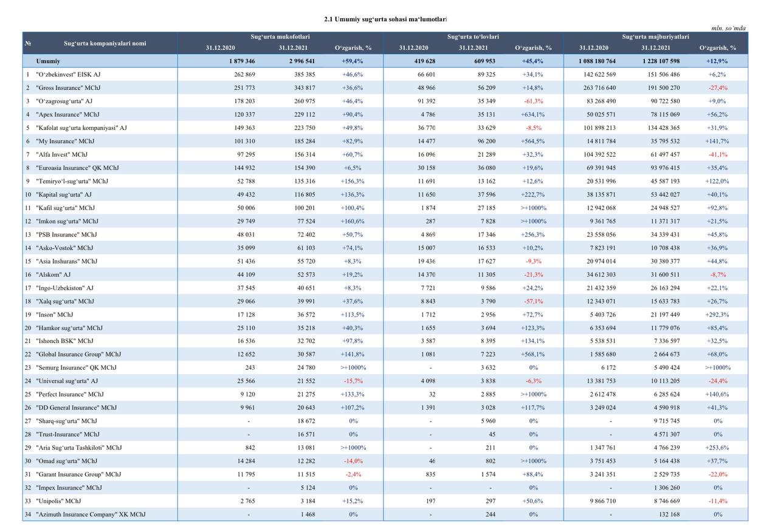778x532 pixels.
Task: Click "Omad sug'urta" MChJ company name
Action: click(66, 462)
